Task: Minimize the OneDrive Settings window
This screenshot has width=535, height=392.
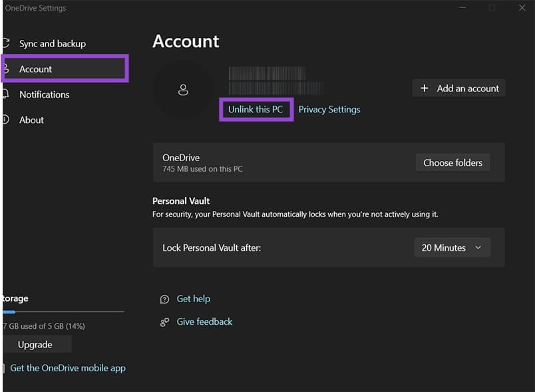Action: pyautogui.click(x=462, y=8)
